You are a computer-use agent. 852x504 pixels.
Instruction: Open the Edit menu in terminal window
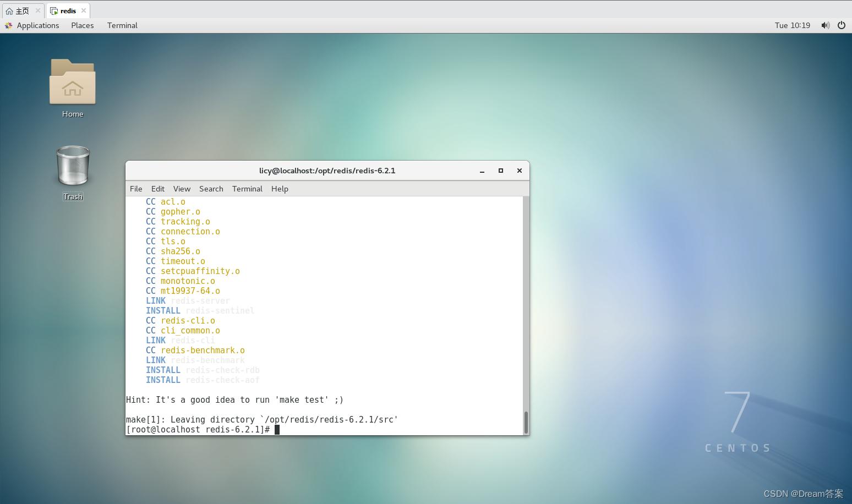(158, 189)
